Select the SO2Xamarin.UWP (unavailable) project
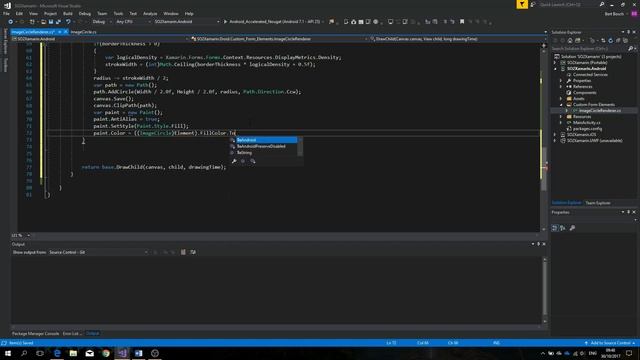The width and height of the screenshot is (640, 360). 595,140
